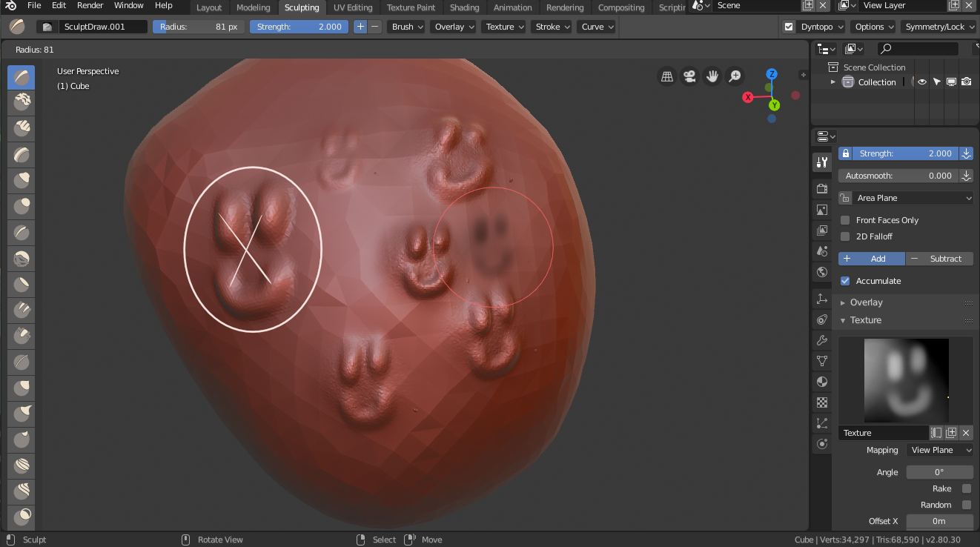980x547 pixels.
Task: Enable Front Faces Only checkbox
Action: pos(845,220)
